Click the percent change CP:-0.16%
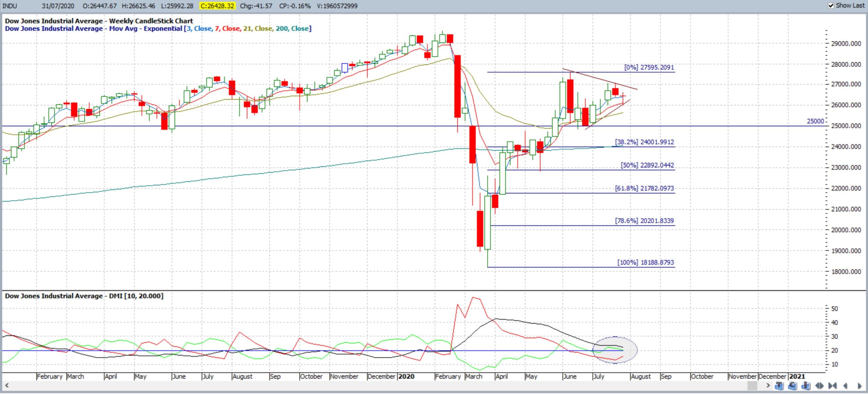 click(x=295, y=6)
